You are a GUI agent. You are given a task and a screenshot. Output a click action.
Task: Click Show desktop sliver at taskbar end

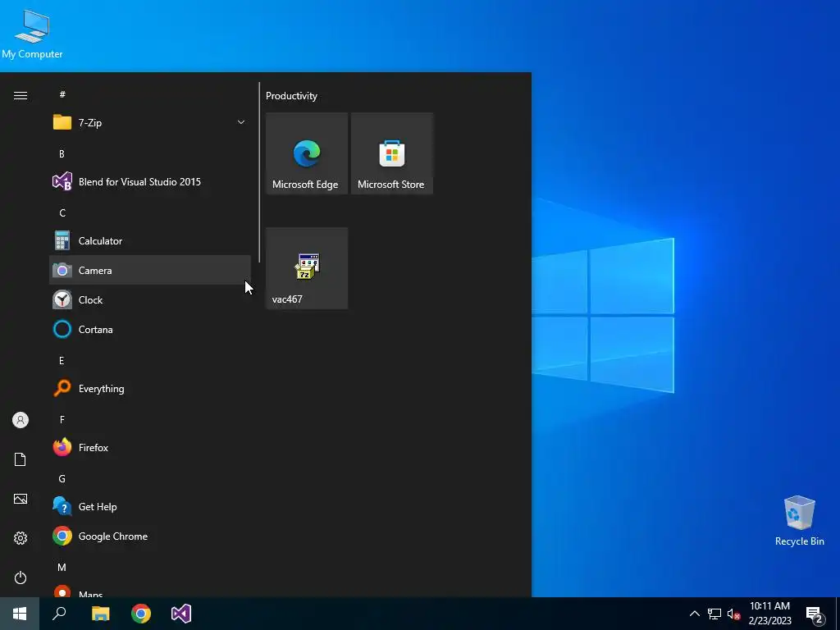[x=838, y=614]
